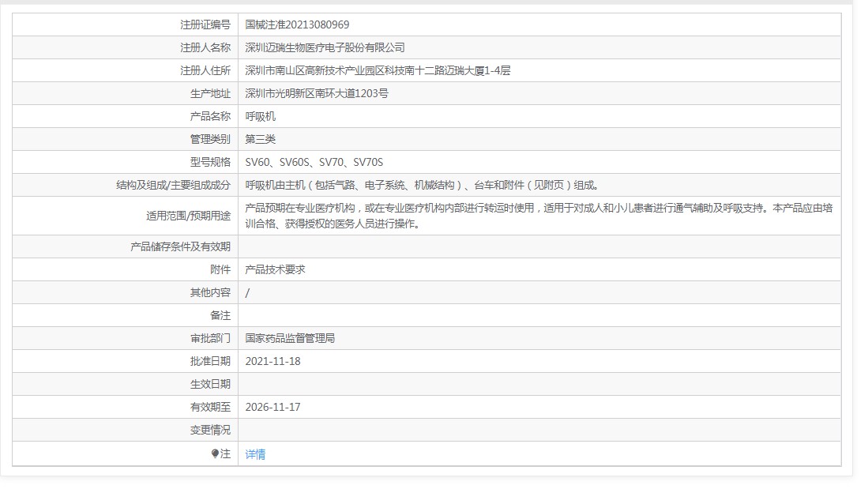Click the 有效期至 label
This screenshot has height=489, width=868.
[x=210, y=407]
